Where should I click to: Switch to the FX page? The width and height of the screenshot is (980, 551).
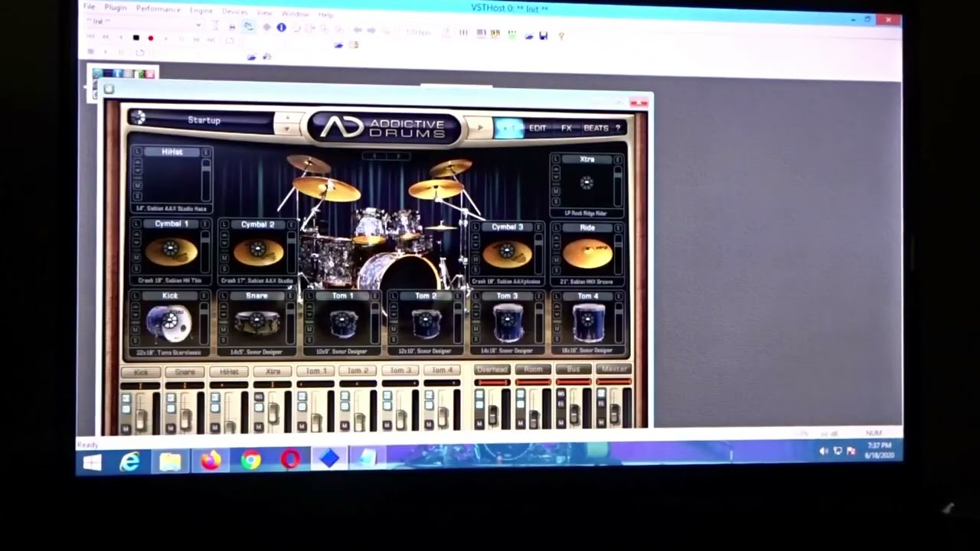pyautogui.click(x=567, y=128)
